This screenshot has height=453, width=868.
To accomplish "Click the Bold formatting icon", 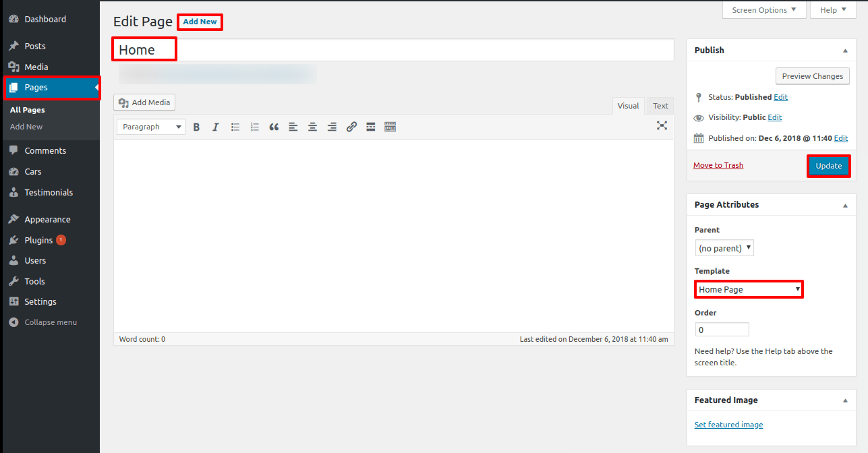I will pos(196,127).
